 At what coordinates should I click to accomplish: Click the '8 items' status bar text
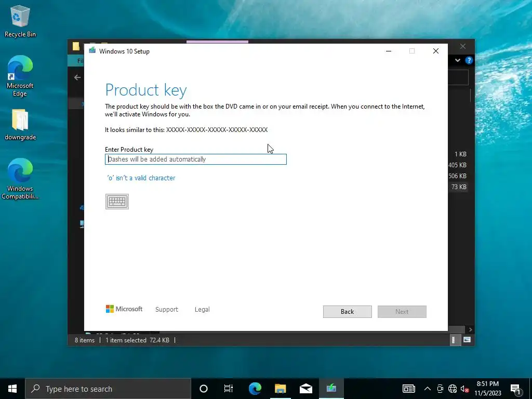pyautogui.click(x=85, y=340)
